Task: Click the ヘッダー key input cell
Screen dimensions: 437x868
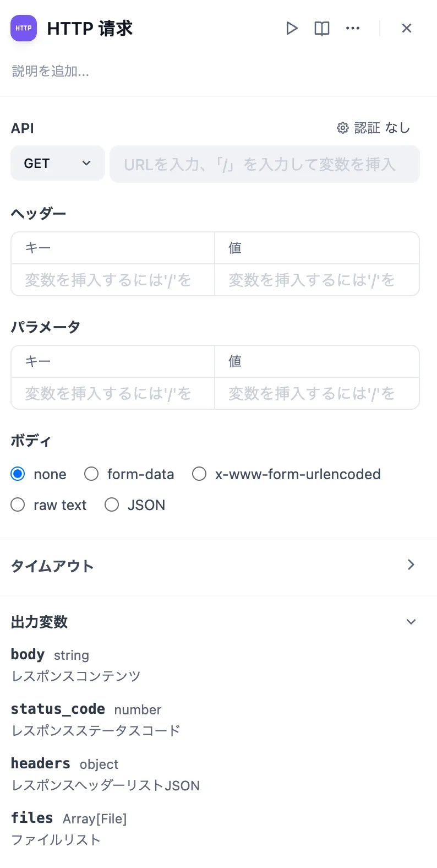Action: pyautogui.click(x=113, y=280)
